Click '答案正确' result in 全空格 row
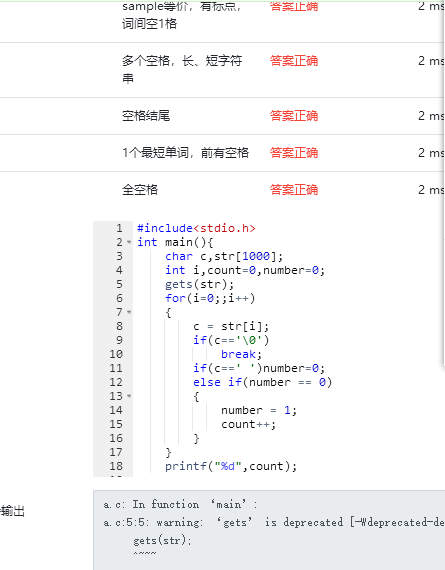The height and width of the screenshot is (570, 445). tap(294, 189)
